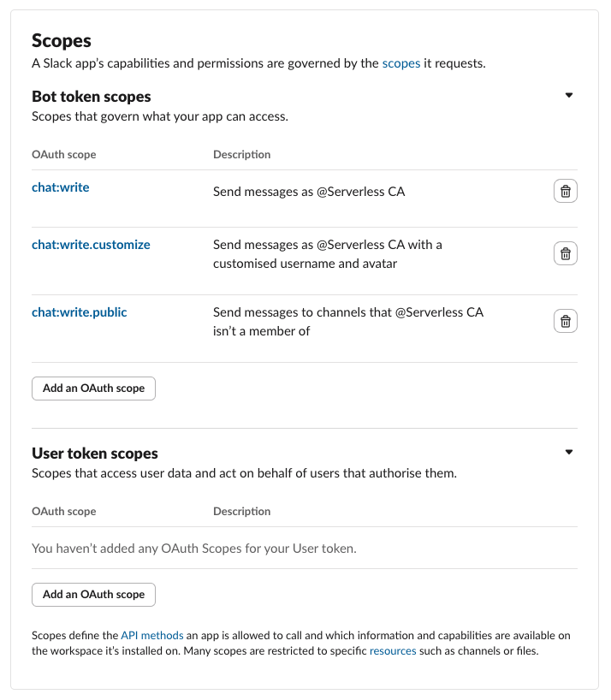Click Add an OAuth scope under Bot token scopes
This screenshot has height=700, width=611.
pos(92,388)
